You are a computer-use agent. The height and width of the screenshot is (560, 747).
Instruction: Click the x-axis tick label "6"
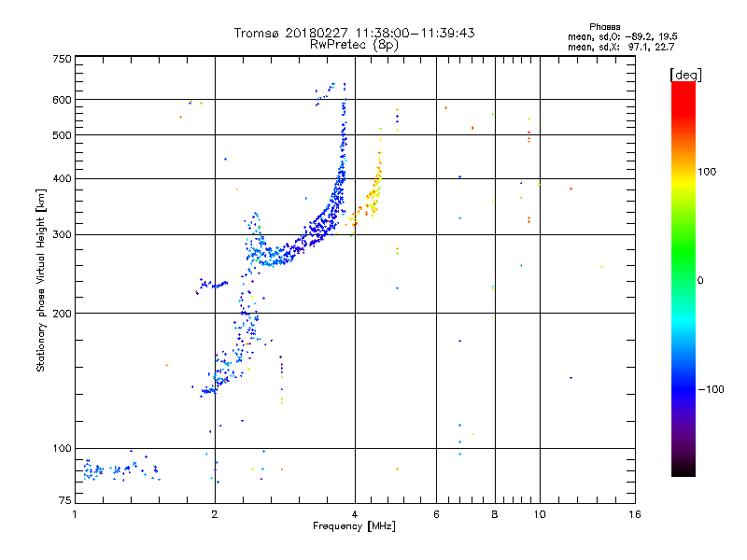pos(436,514)
